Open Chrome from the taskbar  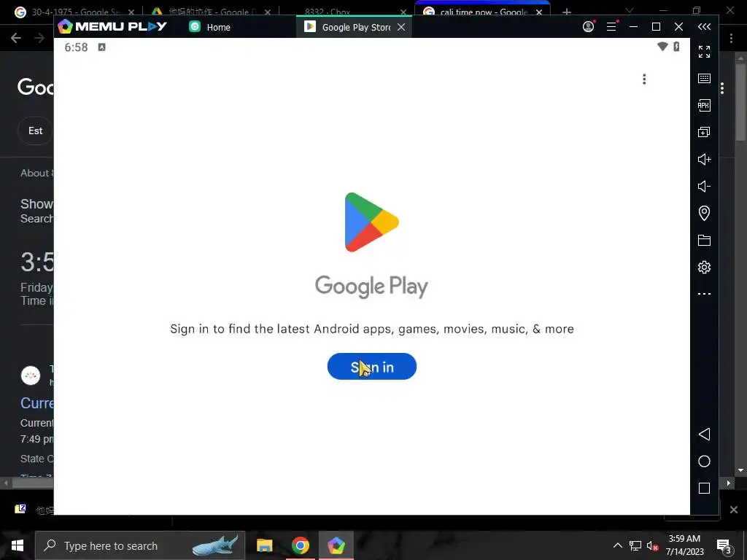(x=300, y=545)
